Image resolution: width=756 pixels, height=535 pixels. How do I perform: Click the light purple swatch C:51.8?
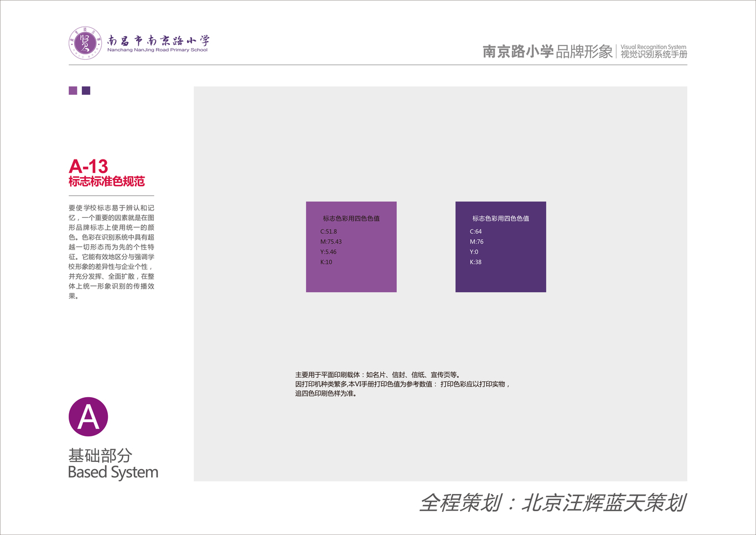tap(351, 247)
